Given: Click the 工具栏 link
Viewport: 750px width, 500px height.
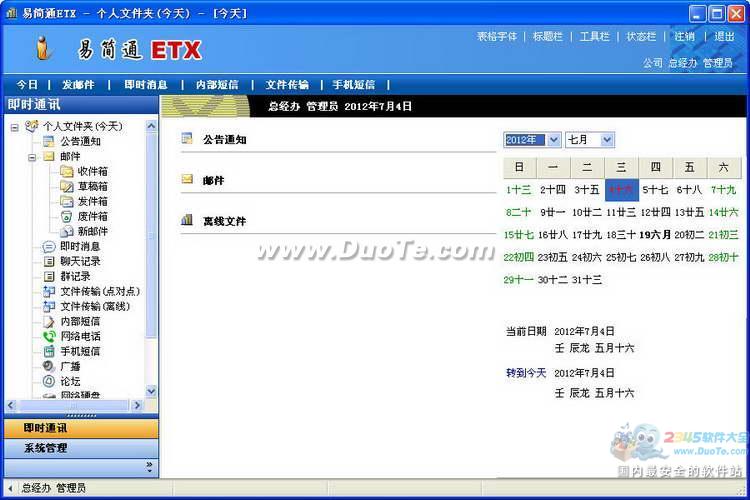Looking at the screenshot, I should coord(595,36).
